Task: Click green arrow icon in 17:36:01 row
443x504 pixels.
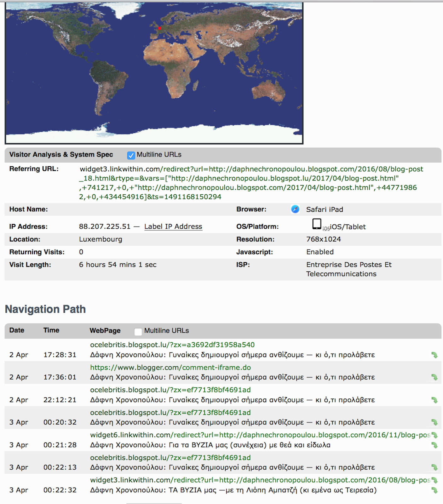Action: (x=434, y=377)
